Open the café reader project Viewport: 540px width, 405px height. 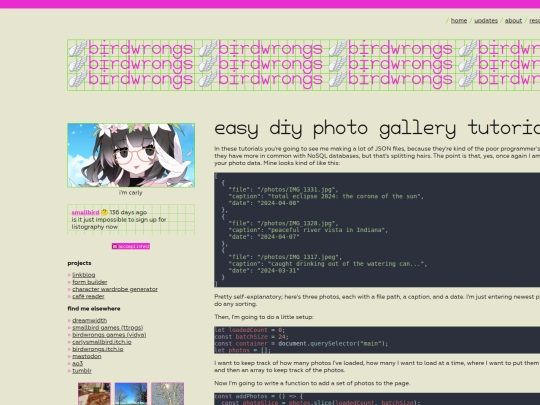(88, 297)
